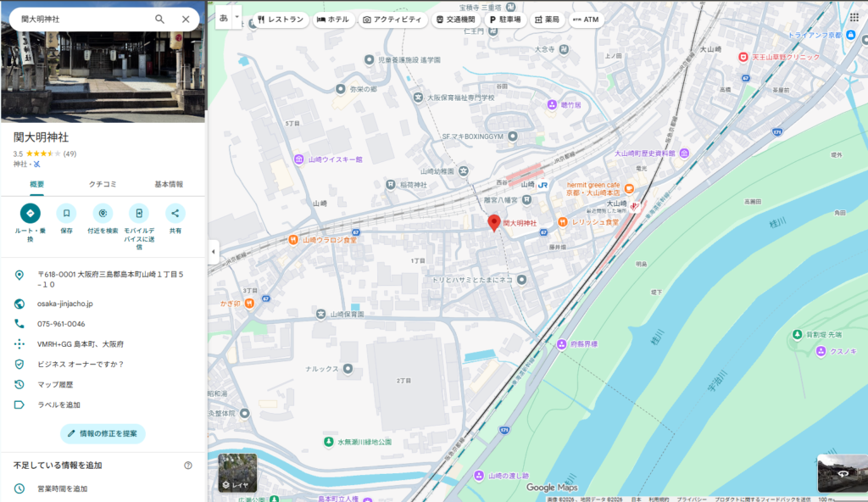
Task: Click the あ input method button
Action: [224, 18]
